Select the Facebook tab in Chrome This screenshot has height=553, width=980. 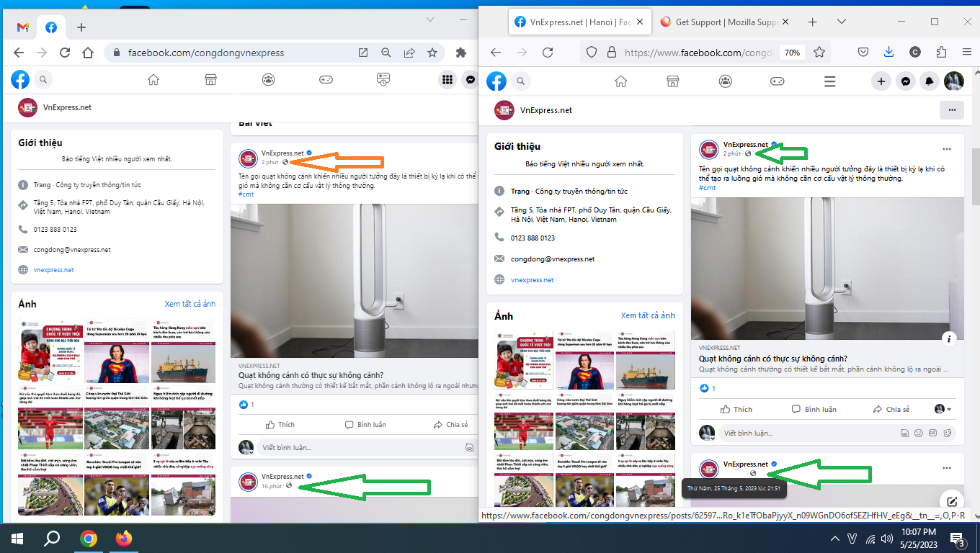point(51,27)
